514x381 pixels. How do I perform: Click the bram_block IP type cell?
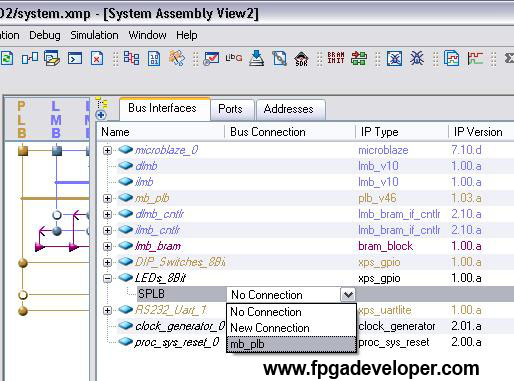[386, 246]
